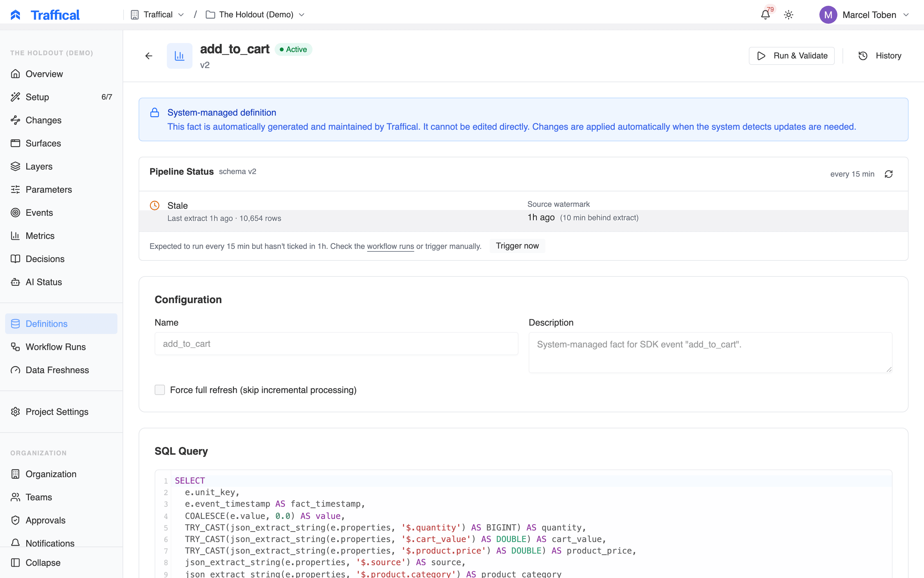Click the Overview home icon
Screen dimensions: 924x578
coord(15,74)
